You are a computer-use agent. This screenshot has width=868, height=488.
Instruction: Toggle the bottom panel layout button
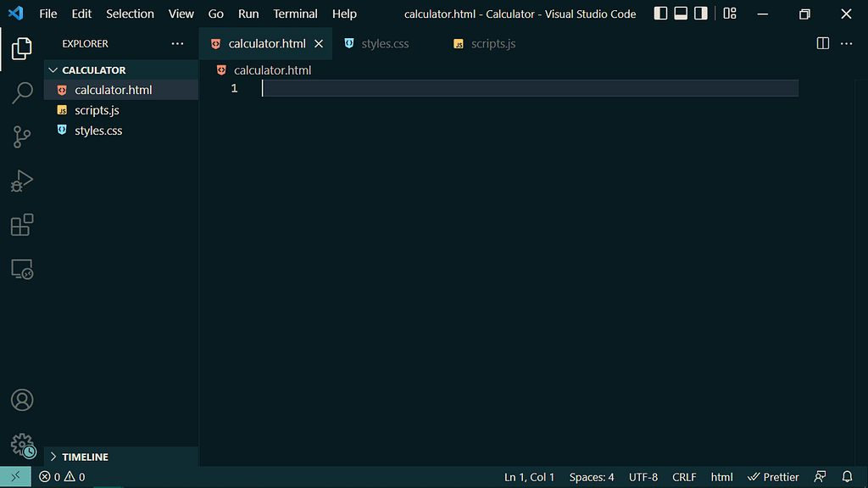(681, 14)
